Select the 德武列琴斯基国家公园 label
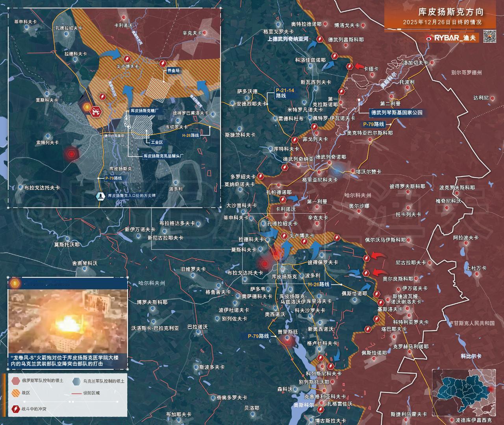Screen dimensions: 504x425 (397, 113)
